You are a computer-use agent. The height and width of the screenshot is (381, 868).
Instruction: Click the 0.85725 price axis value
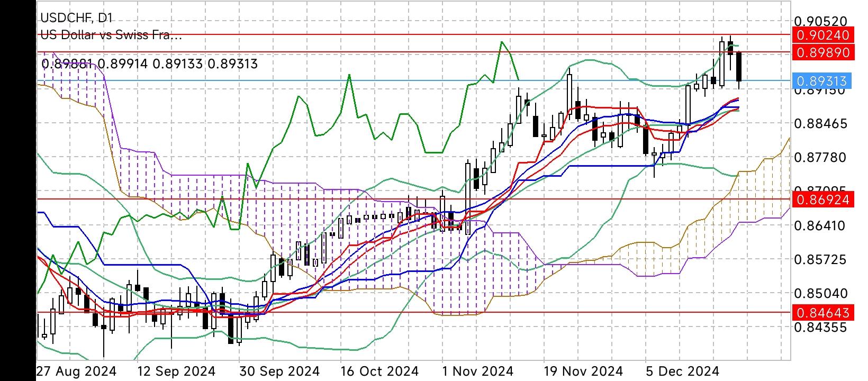coord(821,259)
